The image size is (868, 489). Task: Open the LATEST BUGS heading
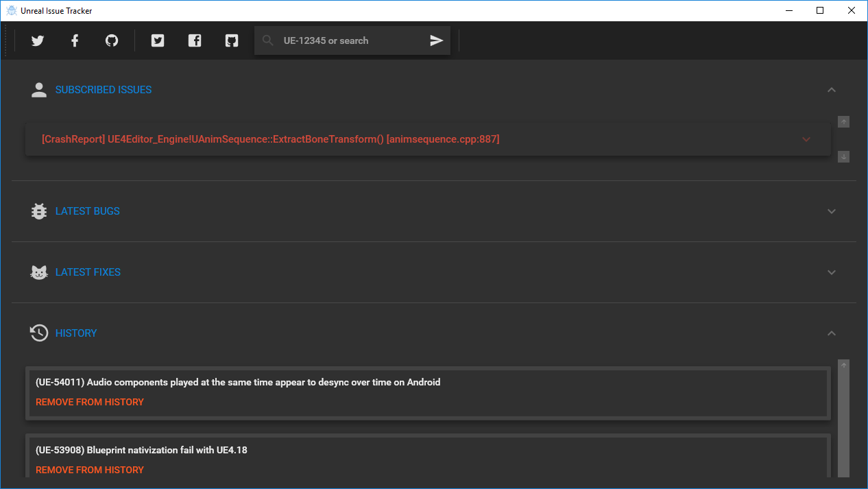coord(88,211)
